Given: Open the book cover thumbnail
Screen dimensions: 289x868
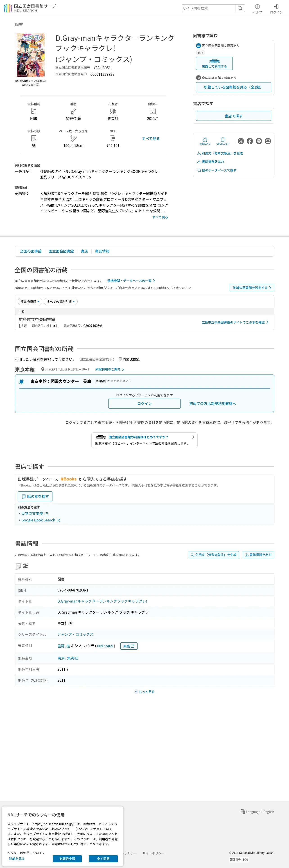Looking at the screenshot, I should 31,55.
